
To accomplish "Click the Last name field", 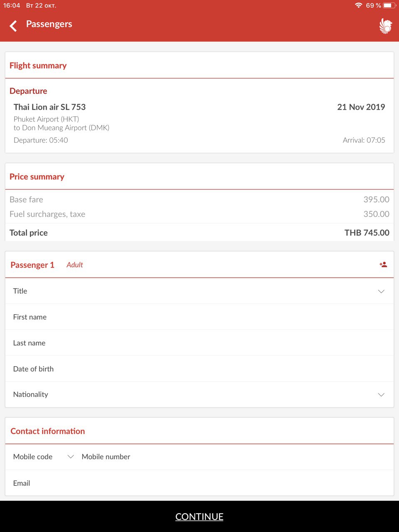I will point(199,343).
